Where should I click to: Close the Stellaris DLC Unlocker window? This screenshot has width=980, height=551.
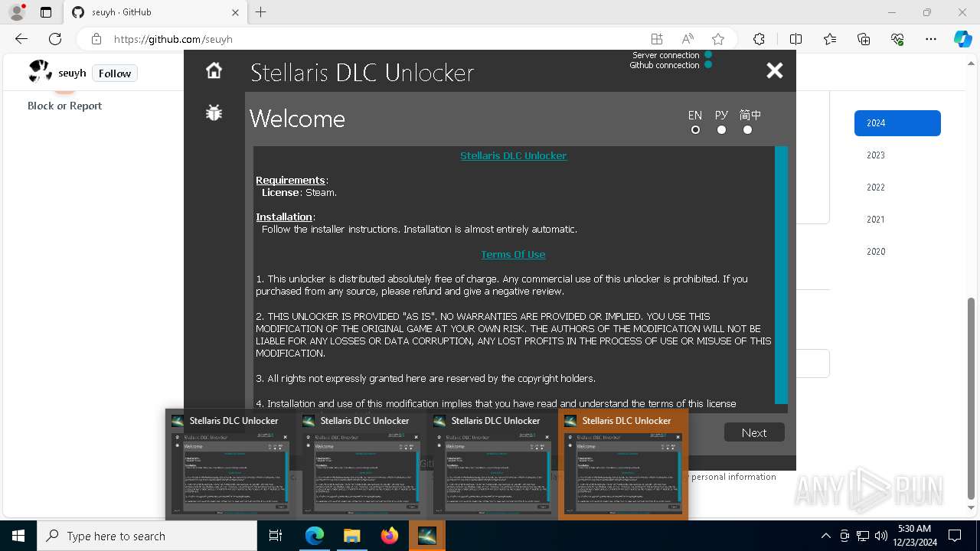click(x=775, y=70)
